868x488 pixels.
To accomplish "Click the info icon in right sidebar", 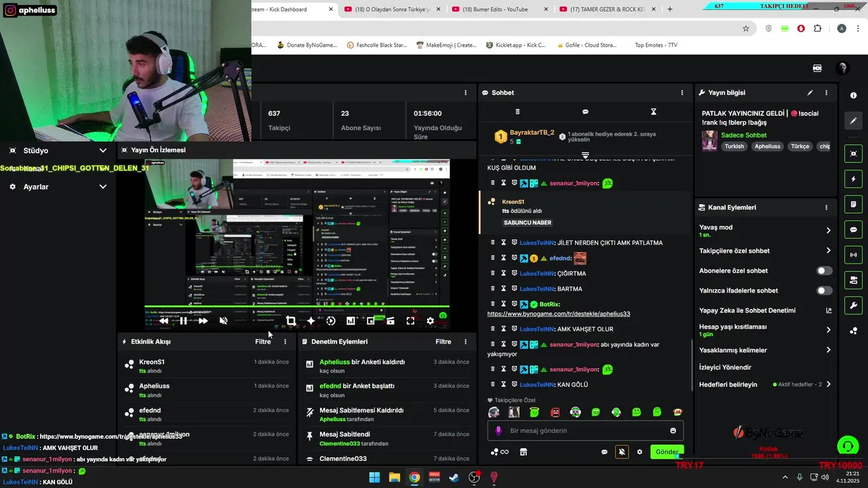I will point(853,96).
